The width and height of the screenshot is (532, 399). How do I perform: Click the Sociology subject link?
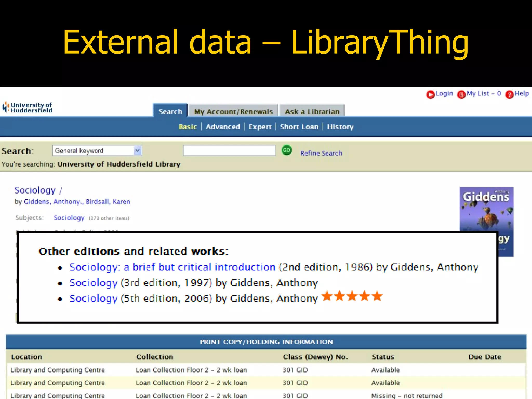click(x=69, y=218)
